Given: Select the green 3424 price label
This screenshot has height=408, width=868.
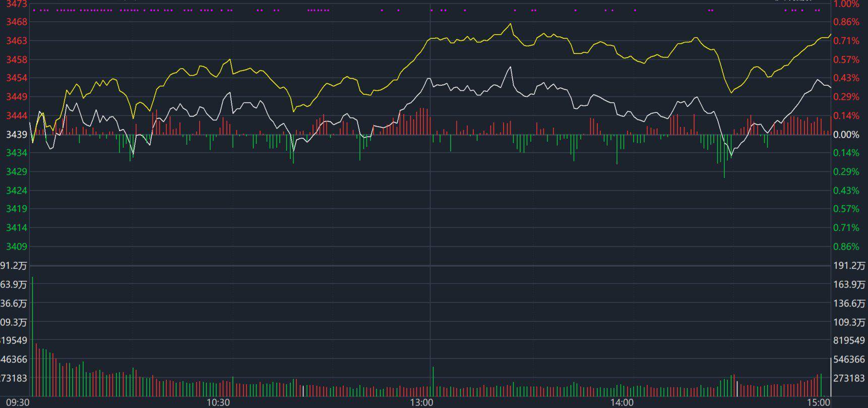Looking at the screenshot, I should click(x=17, y=191).
